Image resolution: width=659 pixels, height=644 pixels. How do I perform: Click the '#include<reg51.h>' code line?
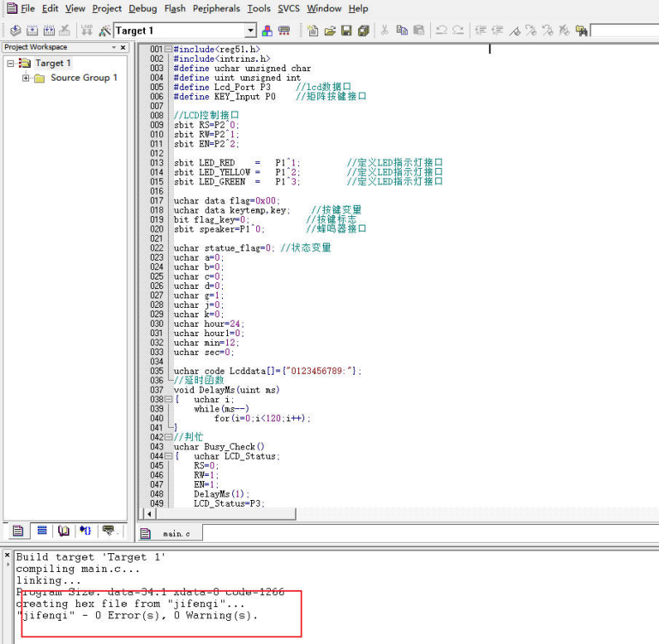(217, 49)
